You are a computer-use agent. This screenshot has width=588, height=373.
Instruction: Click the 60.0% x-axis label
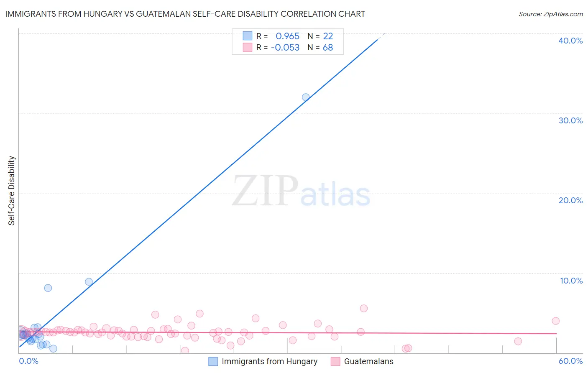570,361
